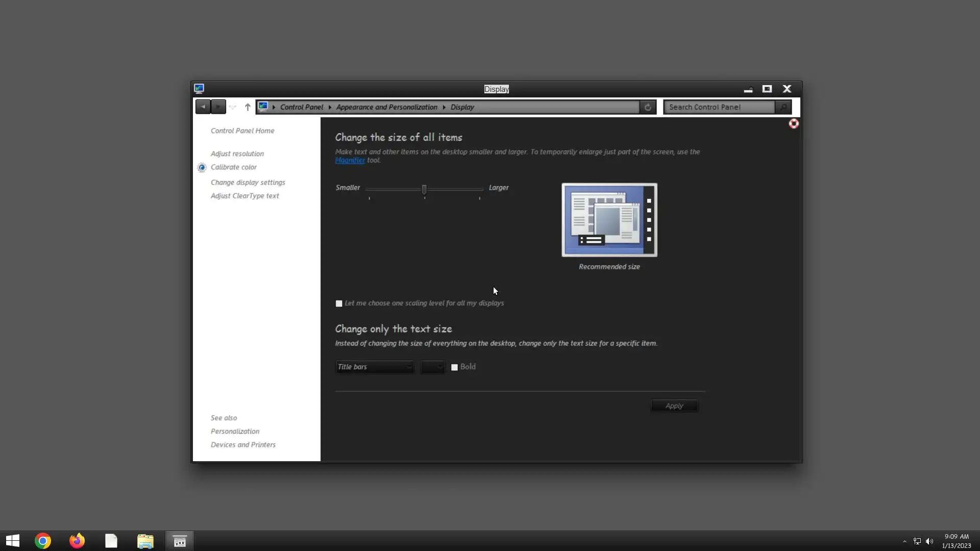Open Google Chrome from the taskbar

point(43,541)
